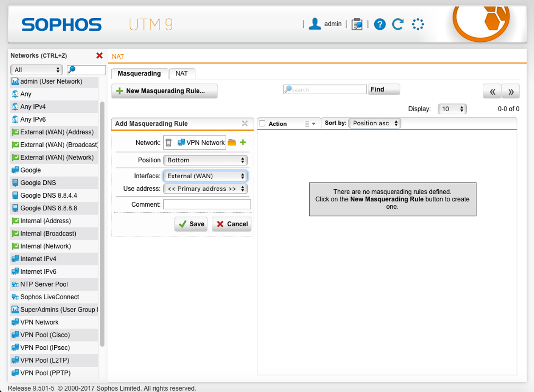Click the Find button
This screenshot has width=534, height=392.
[x=384, y=89]
